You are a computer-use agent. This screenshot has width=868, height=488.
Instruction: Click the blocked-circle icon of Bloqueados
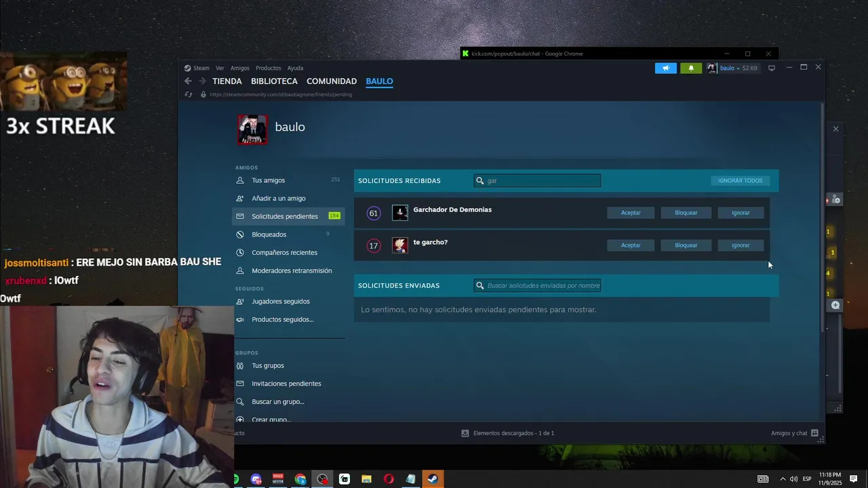[x=240, y=235]
